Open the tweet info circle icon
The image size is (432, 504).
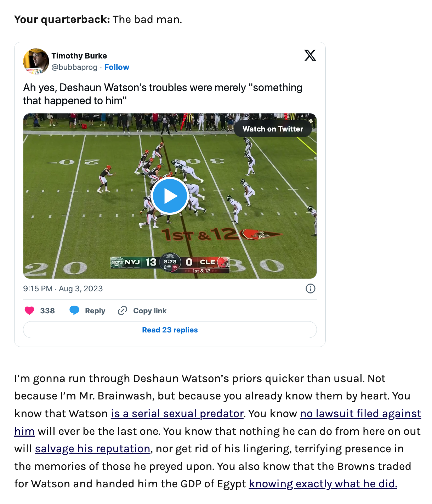[x=311, y=289]
